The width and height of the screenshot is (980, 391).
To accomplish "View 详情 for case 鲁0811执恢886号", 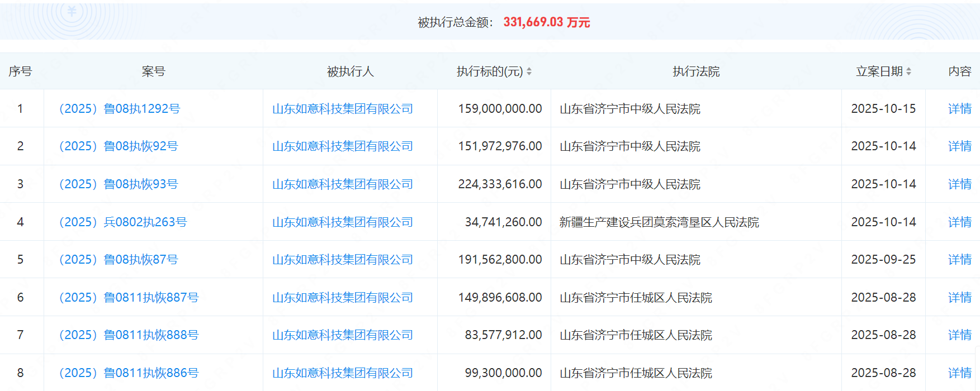I will [960, 373].
